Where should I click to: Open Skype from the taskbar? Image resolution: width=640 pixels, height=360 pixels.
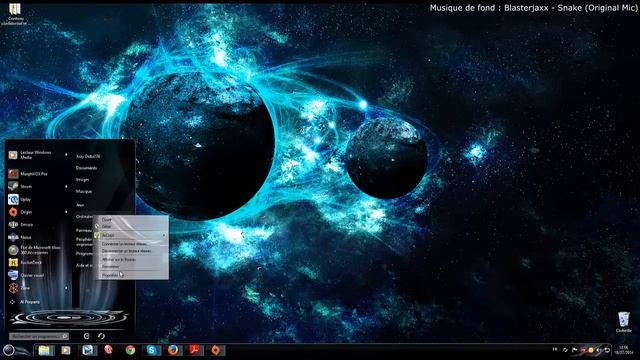[x=152, y=350]
